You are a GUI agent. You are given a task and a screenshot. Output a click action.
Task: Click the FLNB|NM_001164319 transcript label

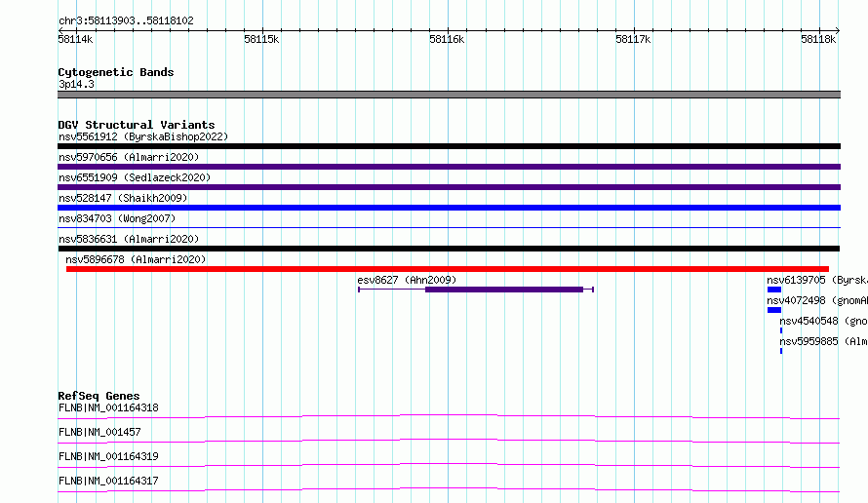[108, 456]
